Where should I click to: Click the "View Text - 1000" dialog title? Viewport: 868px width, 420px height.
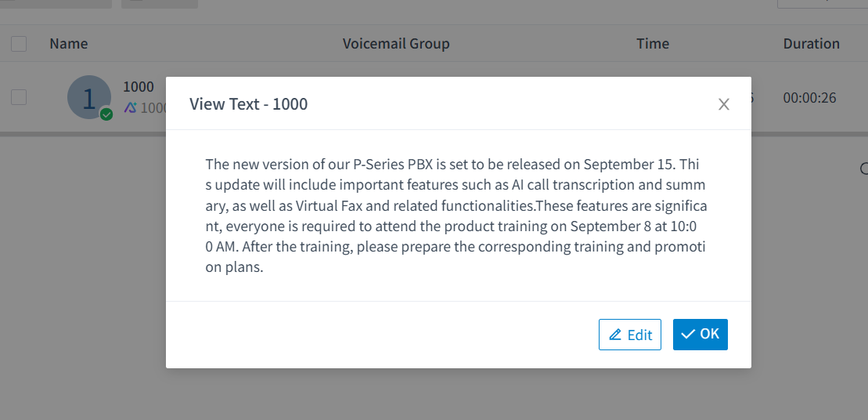pyautogui.click(x=249, y=104)
